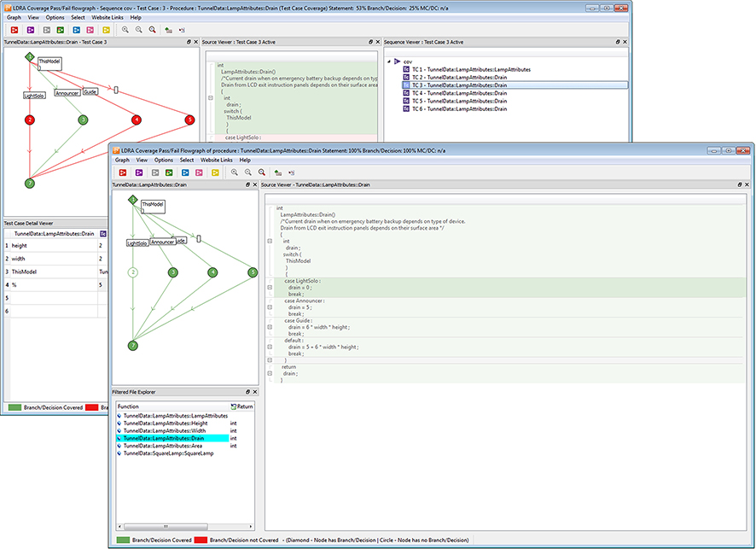Click the blue flowgraph icon in the front window toolbar

[185, 172]
